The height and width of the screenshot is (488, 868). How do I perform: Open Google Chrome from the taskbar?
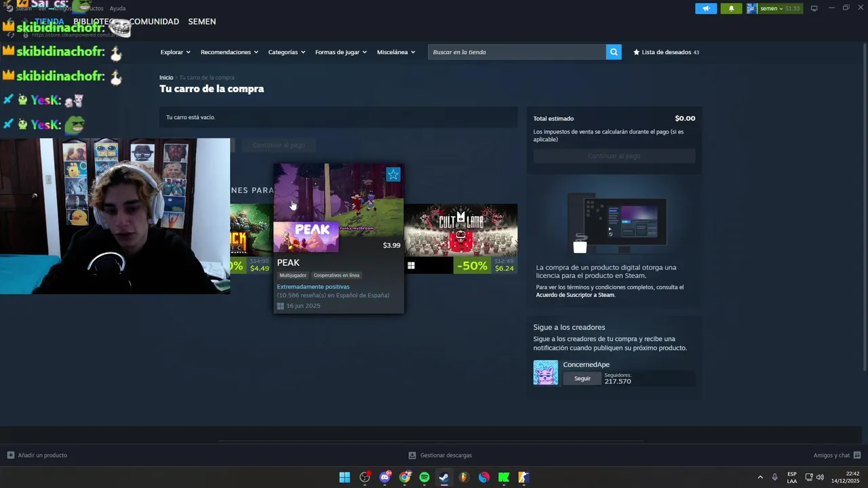pos(405,477)
